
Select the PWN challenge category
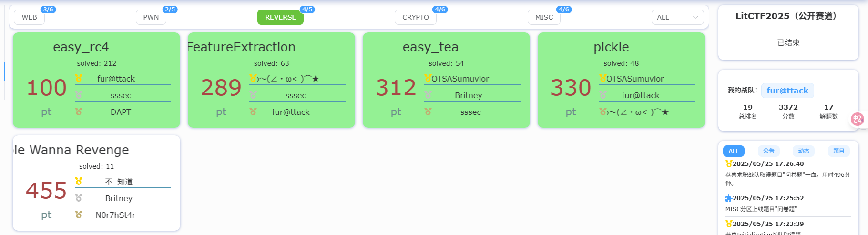coord(151,17)
